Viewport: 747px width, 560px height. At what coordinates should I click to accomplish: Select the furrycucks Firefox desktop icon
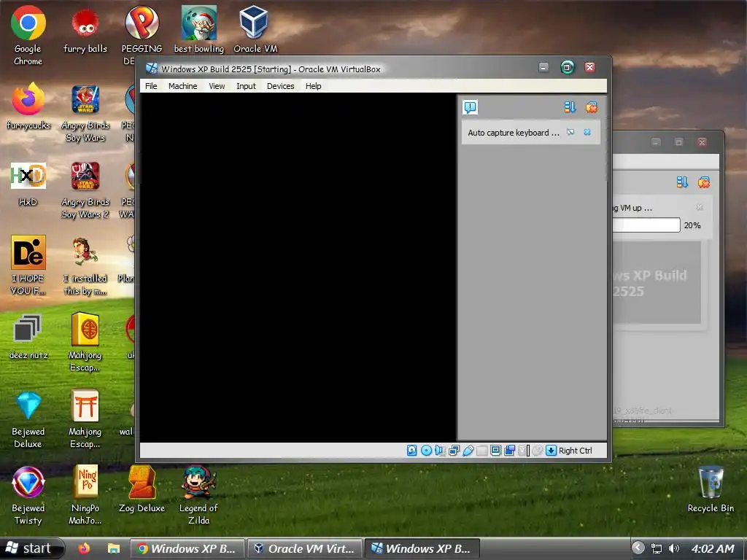(28, 106)
